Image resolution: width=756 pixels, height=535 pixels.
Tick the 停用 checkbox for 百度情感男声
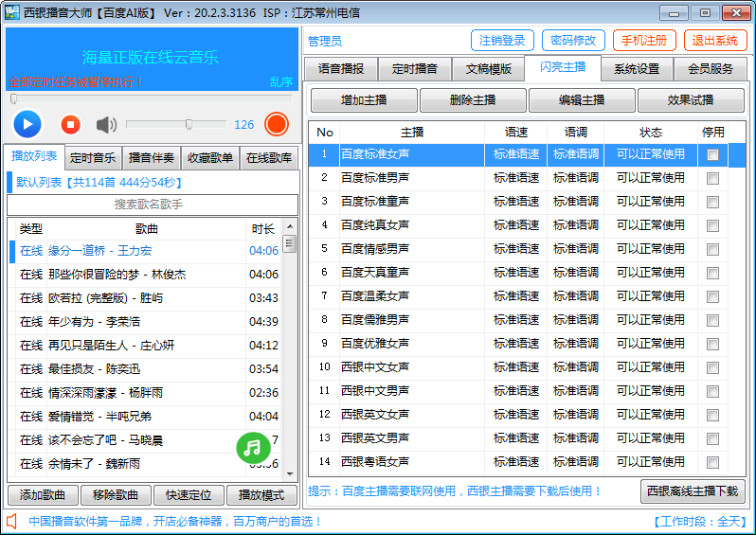(x=712, y=249)
